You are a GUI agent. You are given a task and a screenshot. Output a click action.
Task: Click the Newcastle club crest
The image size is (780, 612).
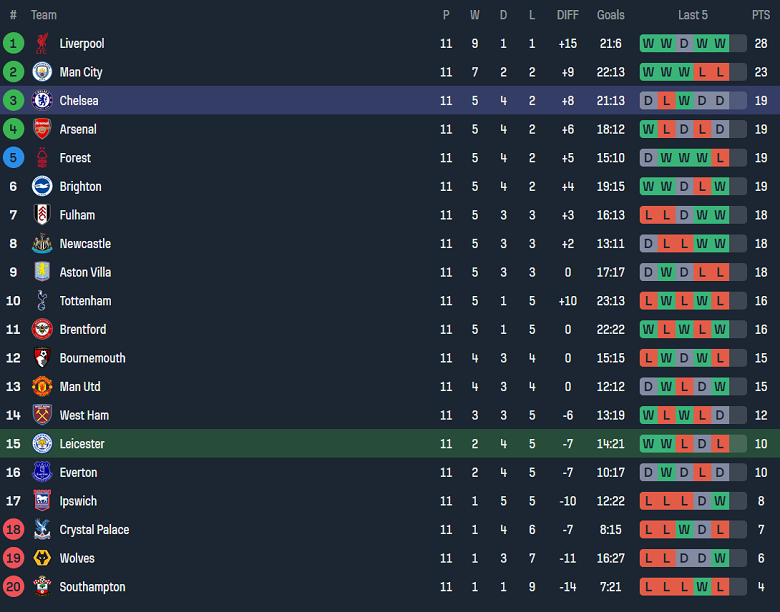click(42, 244)
